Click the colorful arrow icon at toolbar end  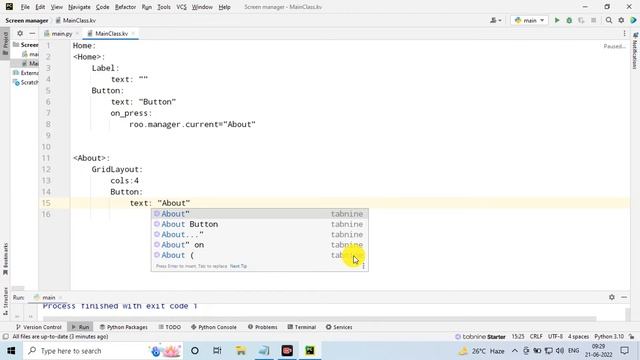point(633,20)
